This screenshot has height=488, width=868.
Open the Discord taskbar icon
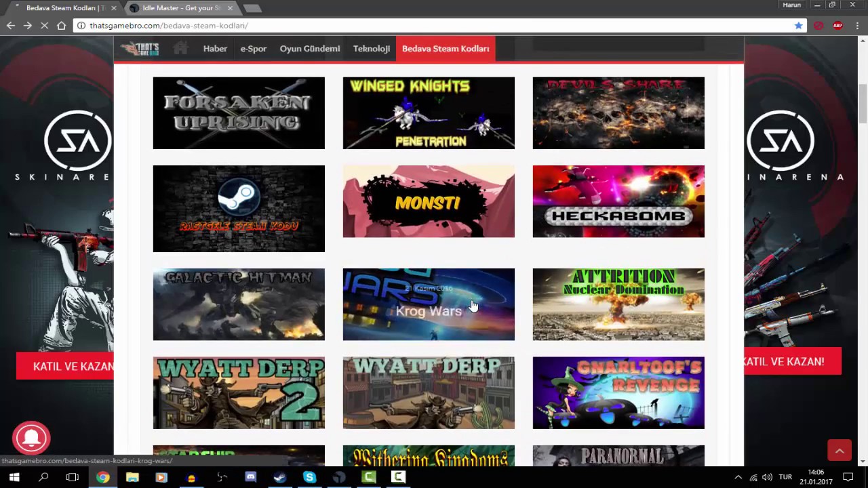click(250, 477)
